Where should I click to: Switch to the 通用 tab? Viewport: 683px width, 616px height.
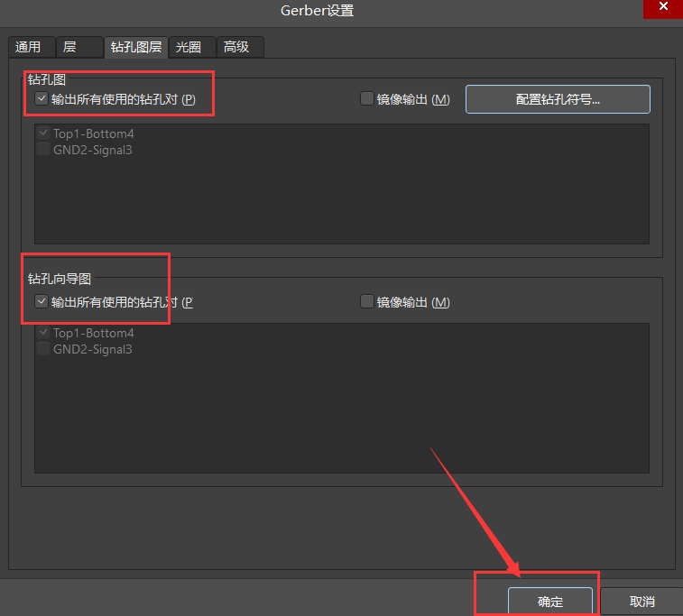[32, 47]
